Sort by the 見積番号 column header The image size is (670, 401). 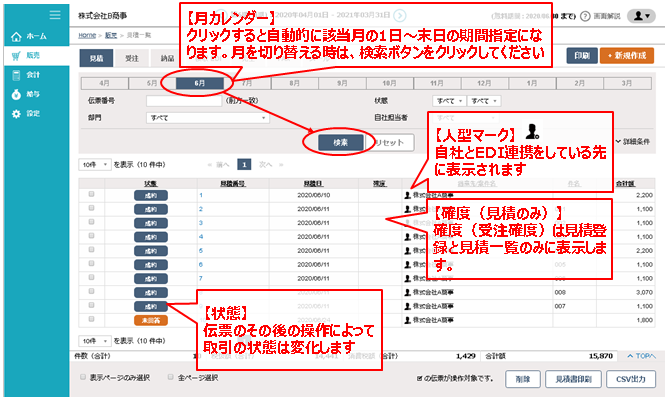click(x=233, y=183)
